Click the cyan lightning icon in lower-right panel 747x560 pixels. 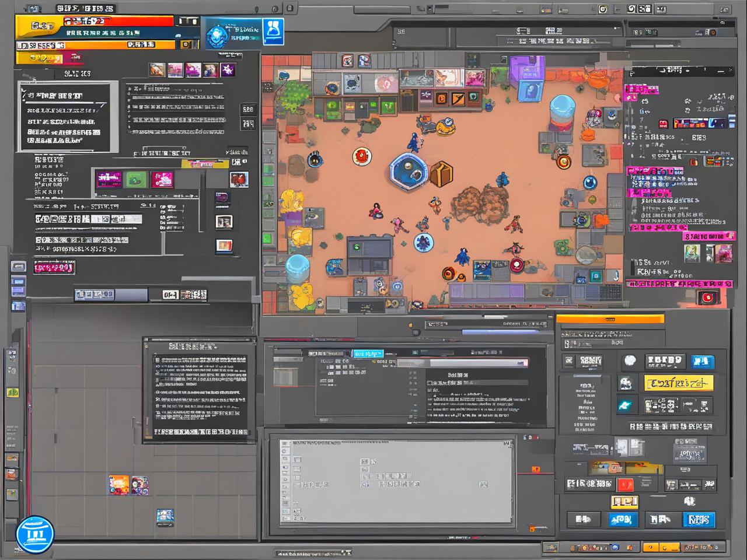625,405
